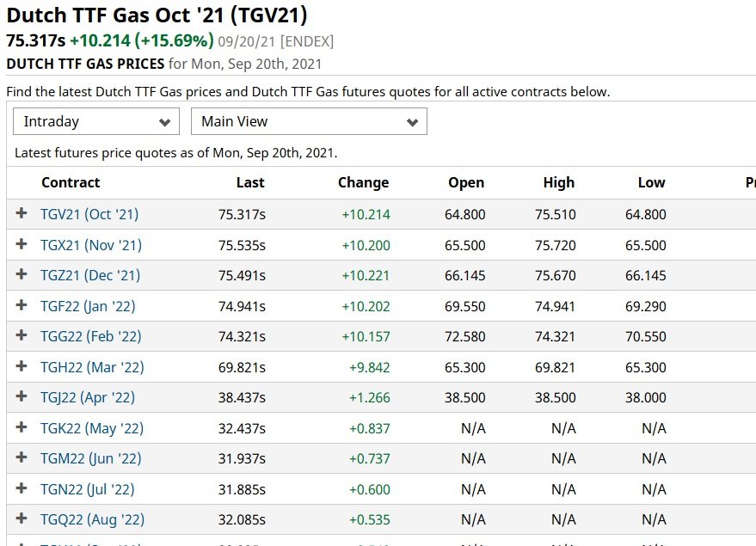Expand the TGV21 (Oct '21) row plus icon
The width and height of the screenshot is (756, 546).
pos(22,213)
